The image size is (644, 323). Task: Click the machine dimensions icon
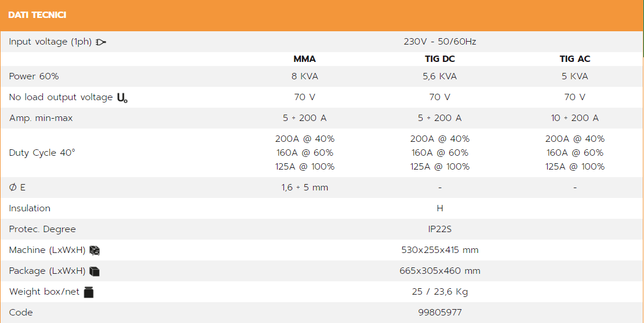click(94, 251)
